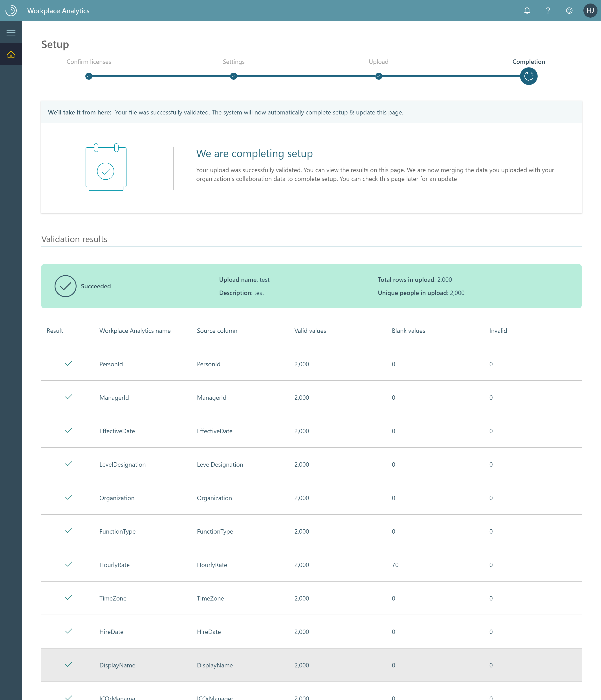Click the Completion step spinner icon
Screen dimensions: 601x700
(x=528, y=76)
